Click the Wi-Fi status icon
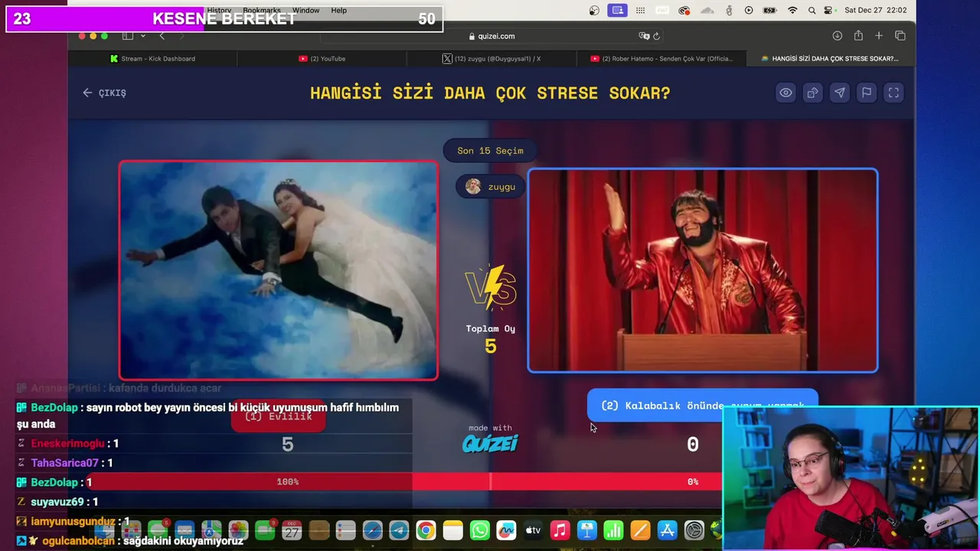Image resolution: width=980 pixels, height=551 pixels. click(x=792, y=10)
